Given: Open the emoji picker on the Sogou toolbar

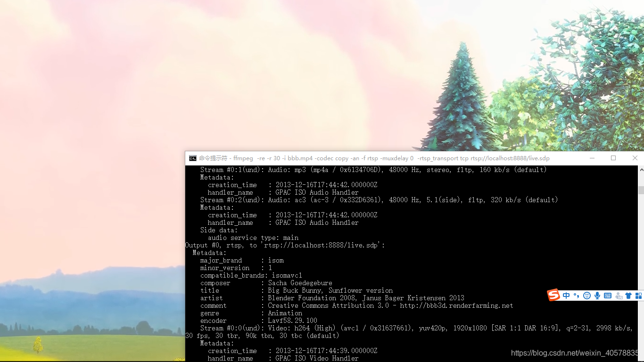Looking at the screenshot, I should click(x=586, y=295).
